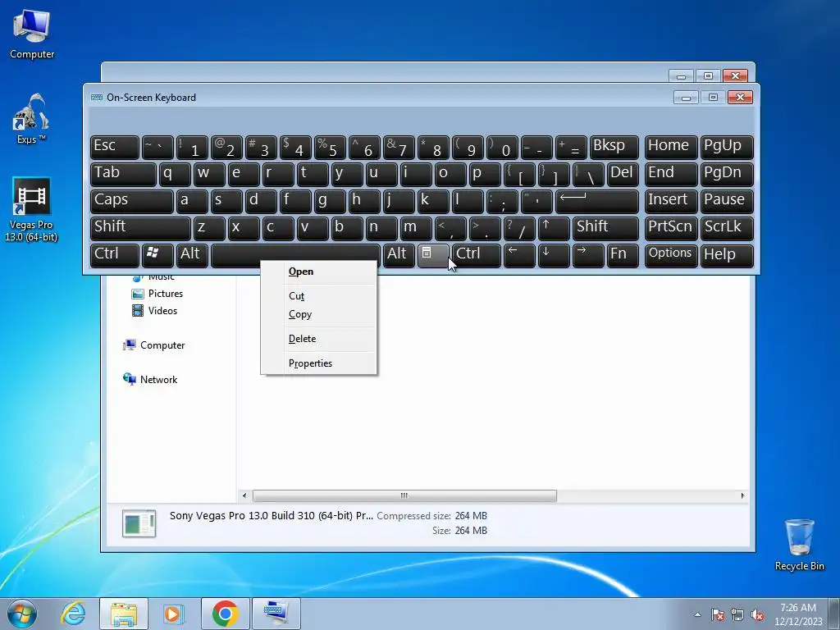Click the scrollbar right arrow
The image size is (840, 630).
[742, 495]
